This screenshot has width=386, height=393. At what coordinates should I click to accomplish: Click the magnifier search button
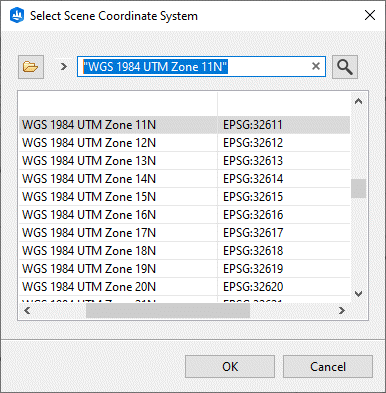tap(345, 67)
